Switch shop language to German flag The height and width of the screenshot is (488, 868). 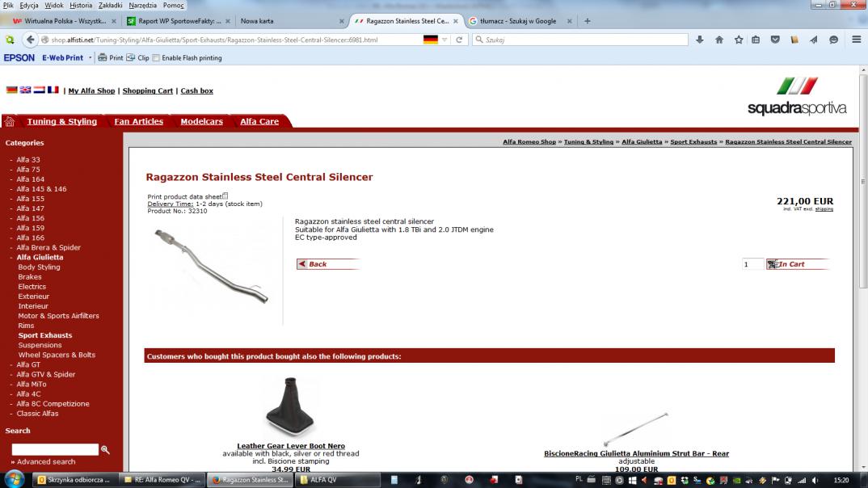pos(11,90)
